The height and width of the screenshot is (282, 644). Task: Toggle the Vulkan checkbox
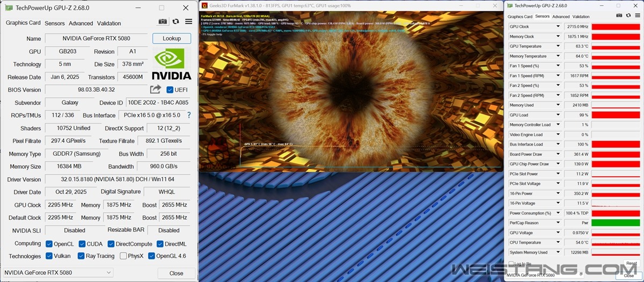(49, 256)
